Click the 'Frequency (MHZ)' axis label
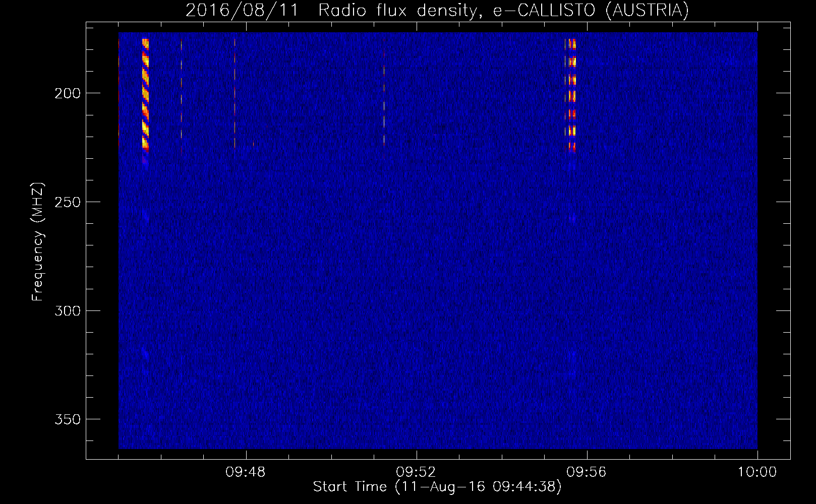 38,241
